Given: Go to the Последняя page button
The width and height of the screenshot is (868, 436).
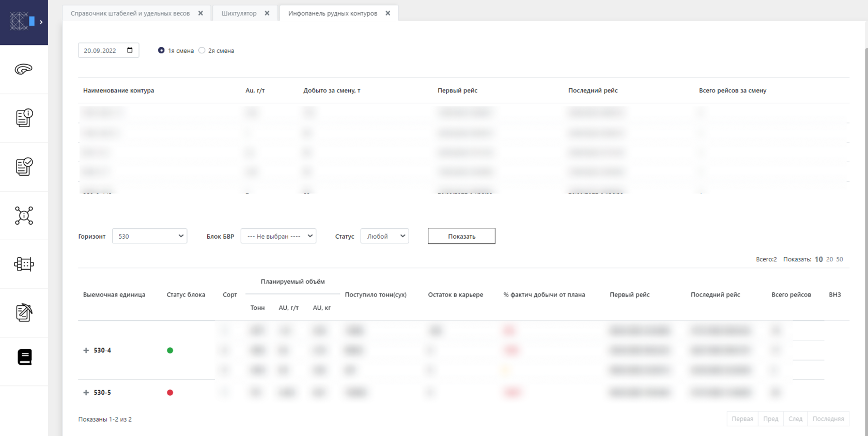Looking at the screenshot, I should click(x=828, y=419).
